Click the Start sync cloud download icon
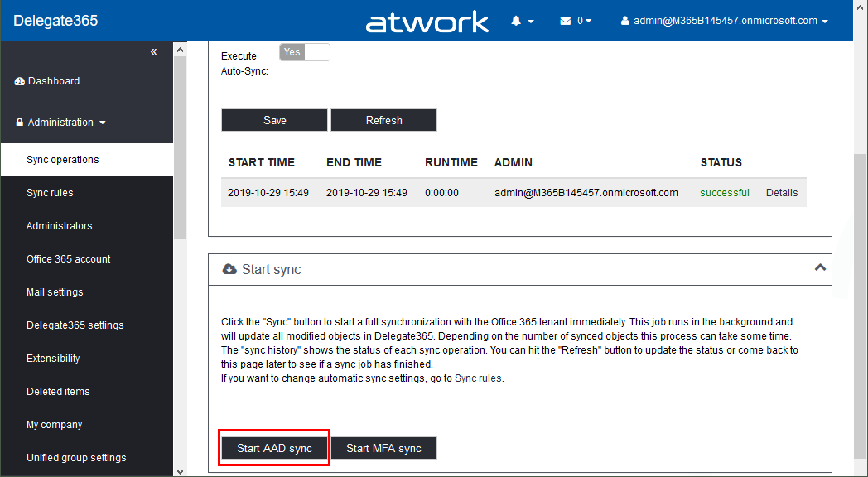Screen dimensions: 868x477 coord(229,269)
